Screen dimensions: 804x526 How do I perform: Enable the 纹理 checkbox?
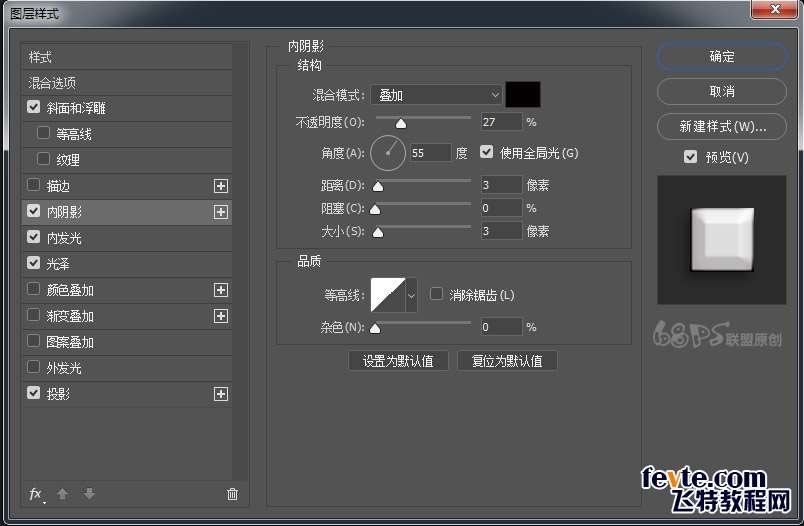pos(44,159)
